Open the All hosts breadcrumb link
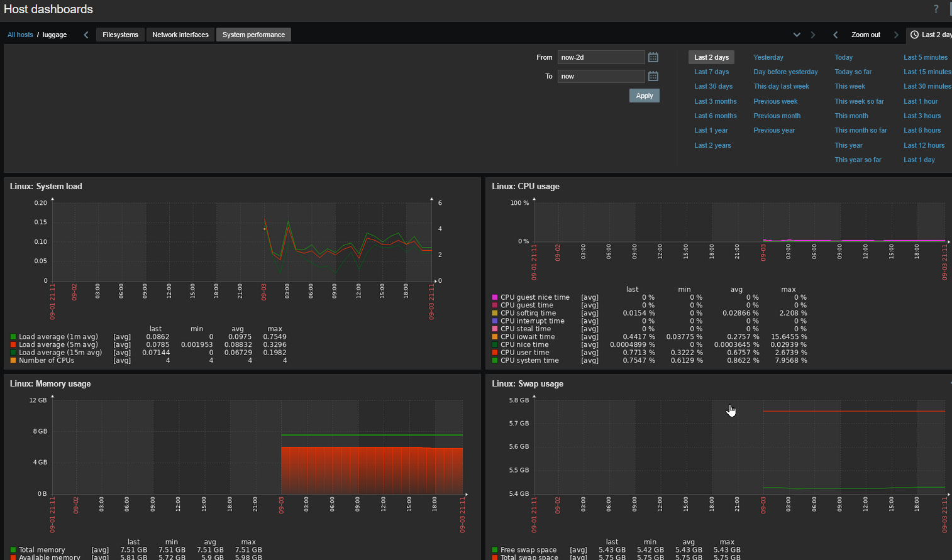Screen dimensions: 952x560 tap(19, 35)
